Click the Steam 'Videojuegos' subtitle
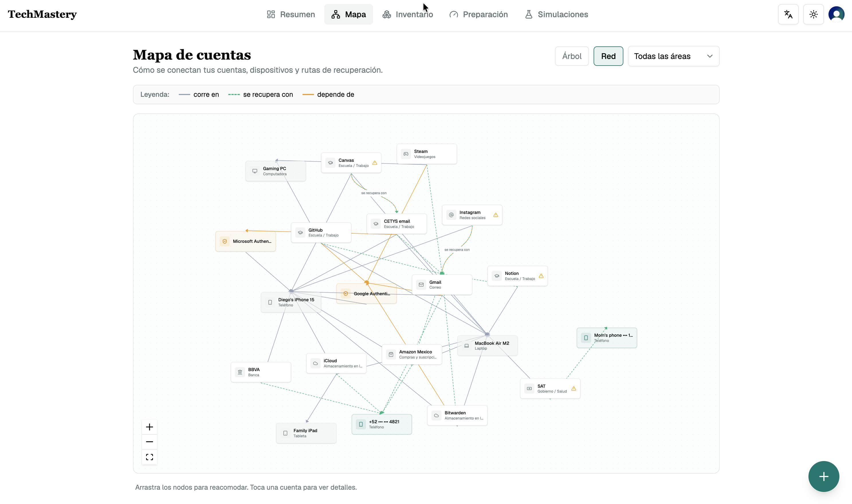Image resolution: width=852 pixels, height=504 pixels. point(425,157)
